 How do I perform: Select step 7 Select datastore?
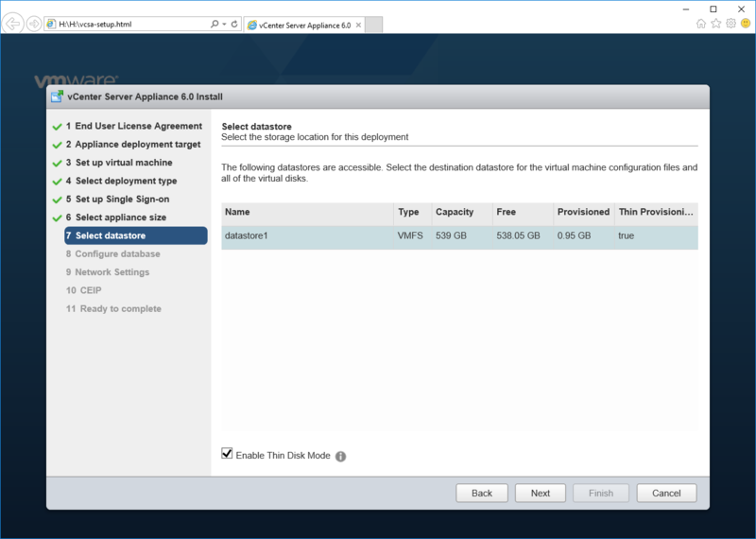(136, 235)
